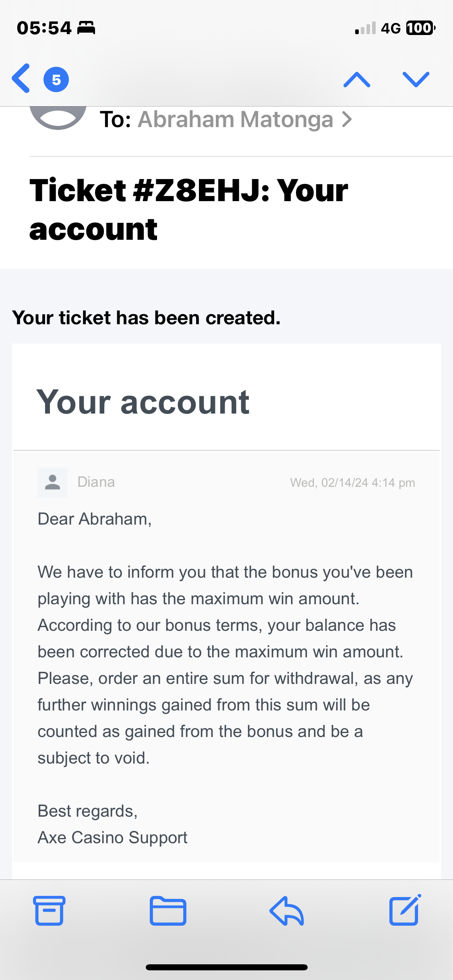The width and height of the screenshot is (453, 980).
Task: Tap Diana's profile avatar icon
Action: (52, 482)
